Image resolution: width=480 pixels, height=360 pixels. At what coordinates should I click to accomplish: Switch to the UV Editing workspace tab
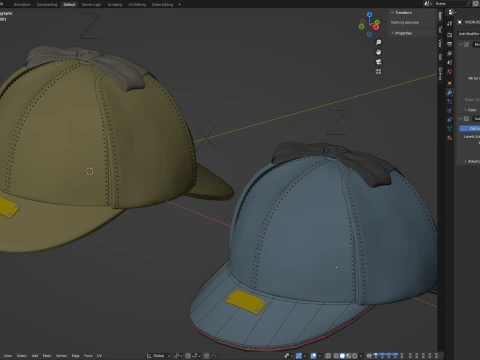pos(137,4)
